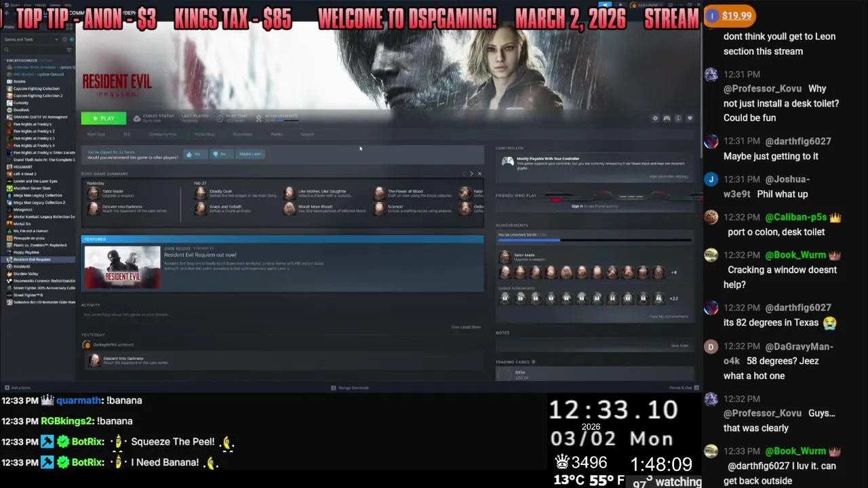Go to previous page of Post-Game Summary
This screenshot has width=868, height=488.
click(x=464, y=174)
